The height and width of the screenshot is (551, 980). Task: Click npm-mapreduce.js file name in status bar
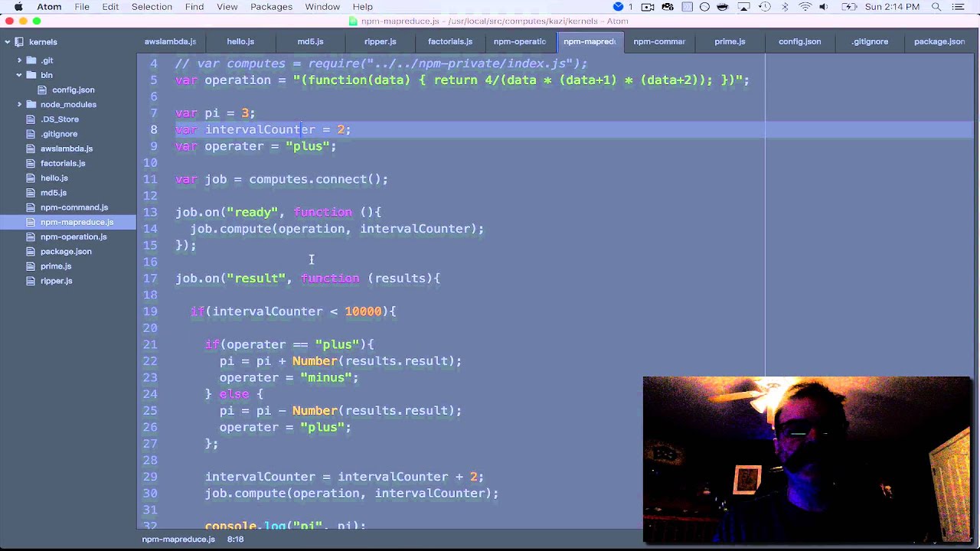[x=178, y=540]
